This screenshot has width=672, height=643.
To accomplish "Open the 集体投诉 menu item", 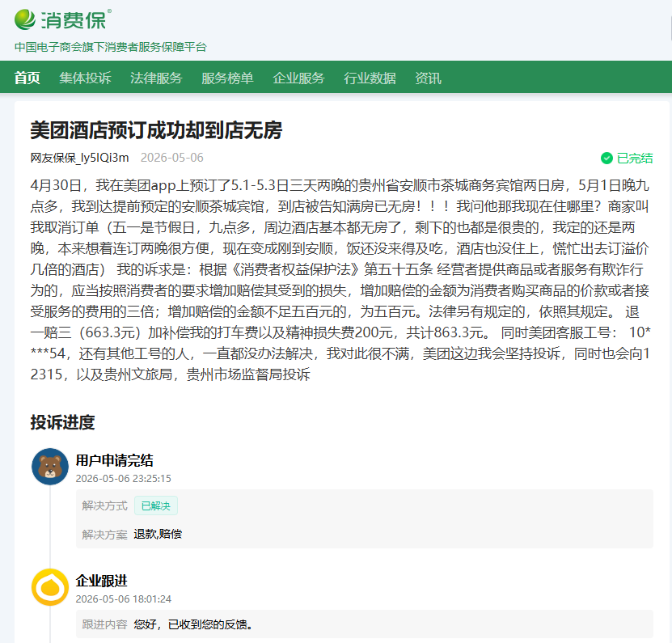I will [85, 78].
